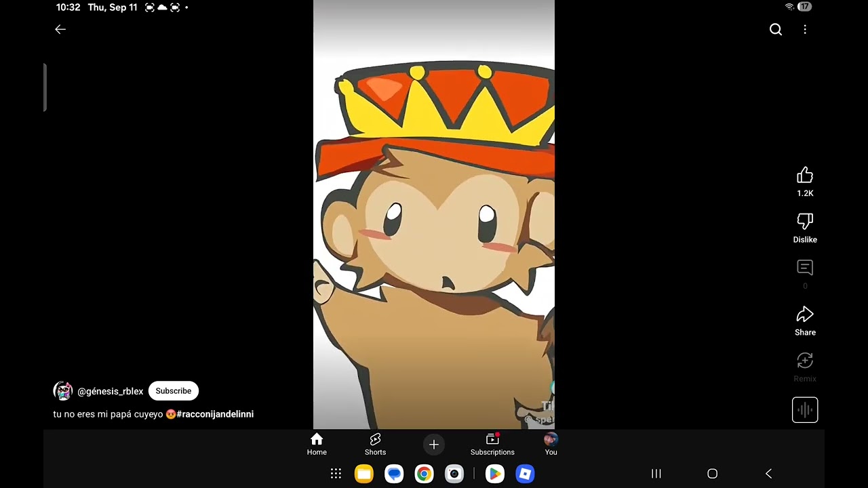The height and width of the screenshot is (488, 868).
Task: Launch the Messages app in taskbar
Action: coord(394,474)
